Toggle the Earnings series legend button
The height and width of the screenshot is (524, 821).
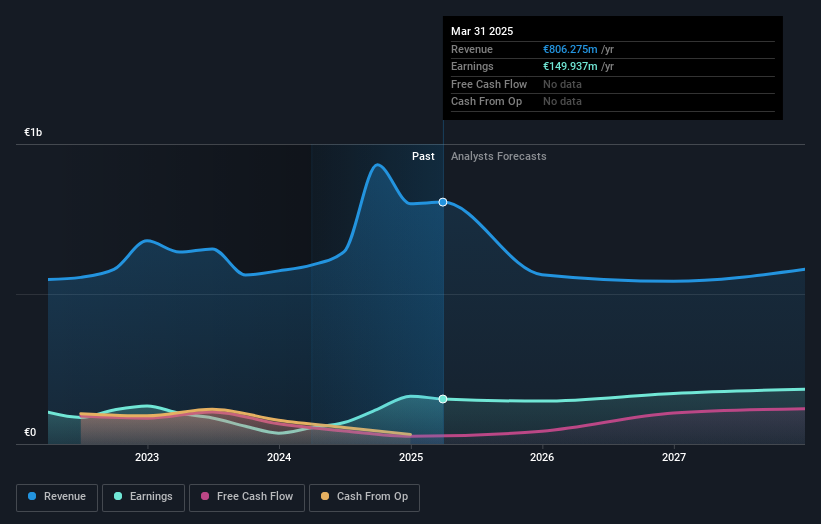tap(143, 497)
